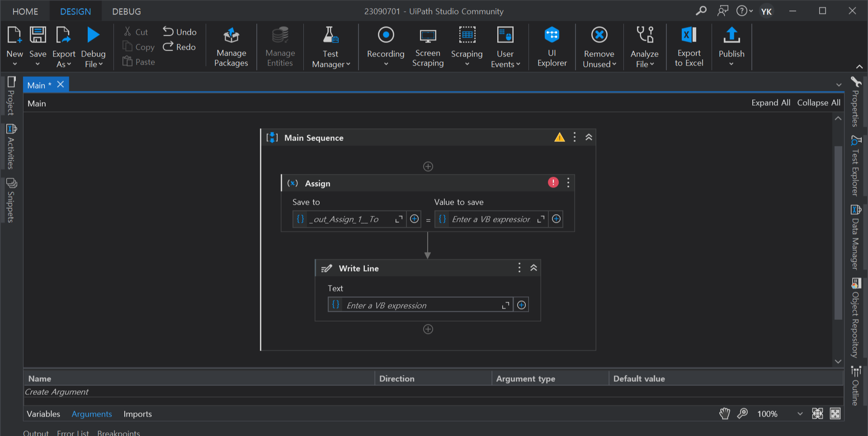The image size is (868, 436).
Task: Open the Test Manager flask icon
Action: (330, 35)
